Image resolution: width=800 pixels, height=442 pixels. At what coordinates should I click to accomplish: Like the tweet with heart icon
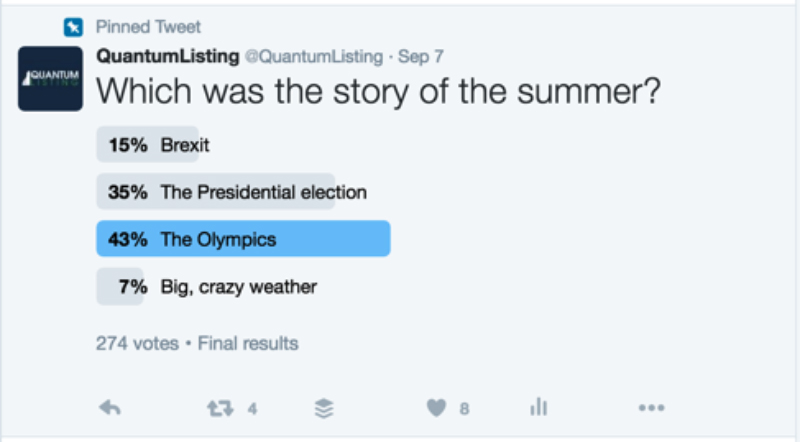[436, 408]
